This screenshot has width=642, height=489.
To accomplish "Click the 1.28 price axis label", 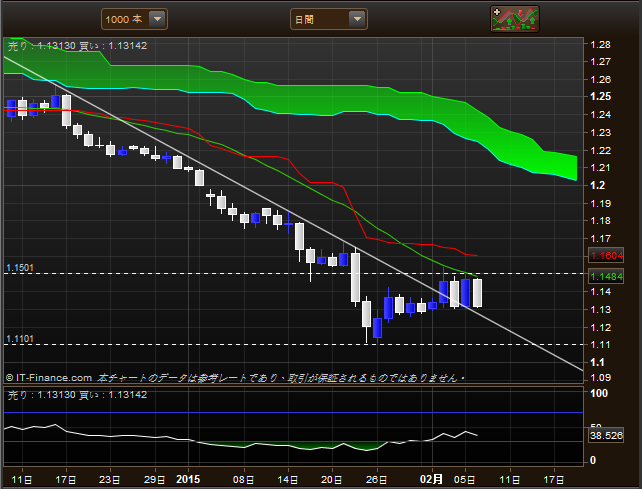I will (x=600, y=44).
